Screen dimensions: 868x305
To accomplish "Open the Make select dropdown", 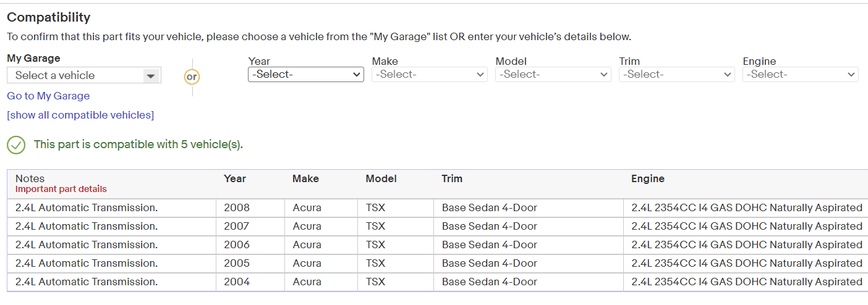I will [x=429, y=74].
